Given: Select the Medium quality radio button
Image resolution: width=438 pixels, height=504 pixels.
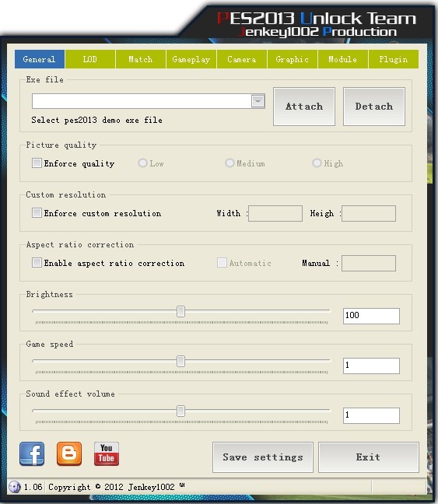Looking at the screenshot, I should (230, 163).
